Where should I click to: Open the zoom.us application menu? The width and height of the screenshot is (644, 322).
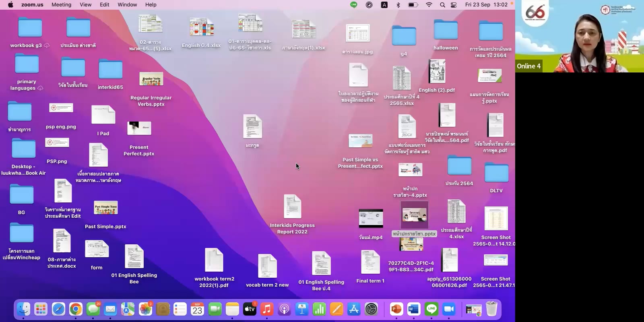(x=32, y=5)
